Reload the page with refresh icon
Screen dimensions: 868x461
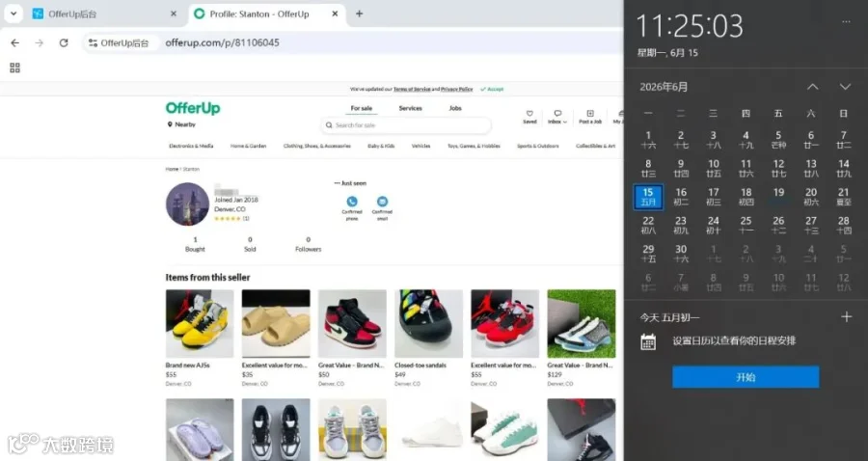[x=64, y=42]
